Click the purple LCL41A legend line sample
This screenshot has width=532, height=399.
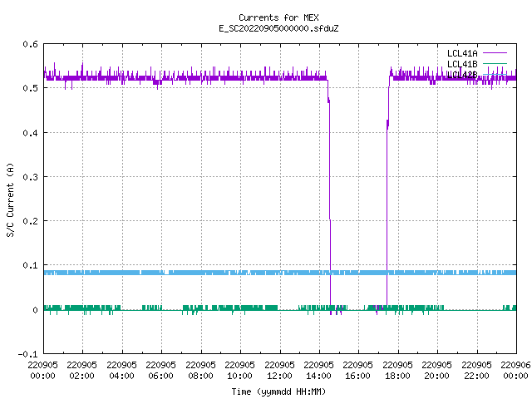tap(495, 53)
